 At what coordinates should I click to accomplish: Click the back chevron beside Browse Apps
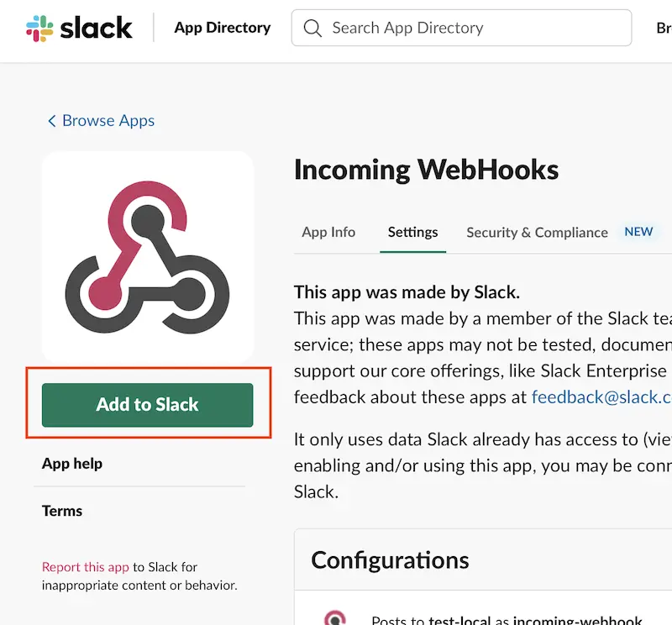[x=52, y=121]
